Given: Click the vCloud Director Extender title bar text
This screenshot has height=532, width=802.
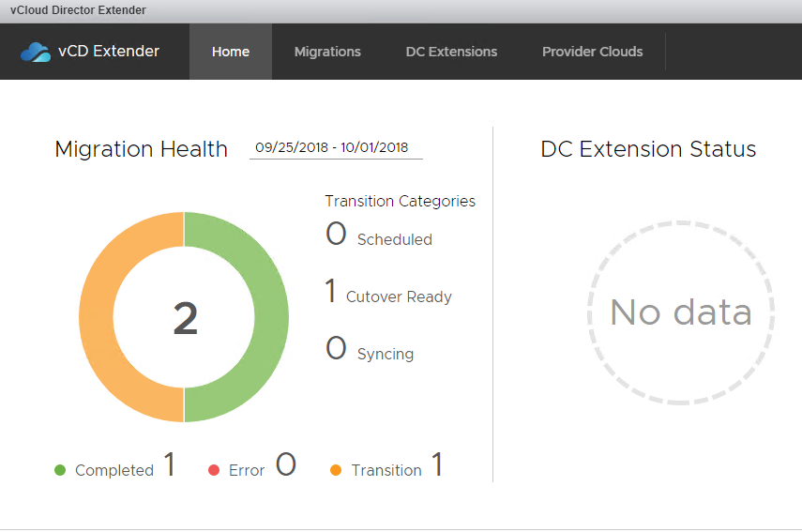Looking at the screenshot, I should [78, 10].
